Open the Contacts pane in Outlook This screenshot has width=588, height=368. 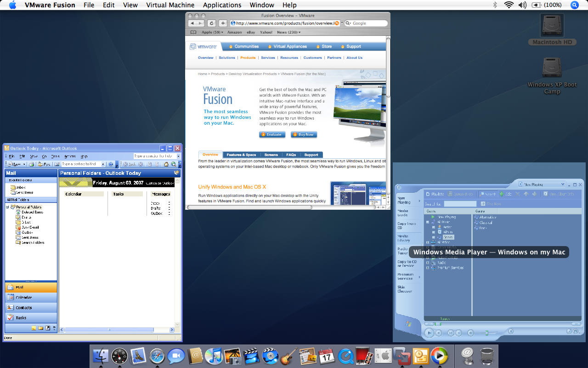31,308
